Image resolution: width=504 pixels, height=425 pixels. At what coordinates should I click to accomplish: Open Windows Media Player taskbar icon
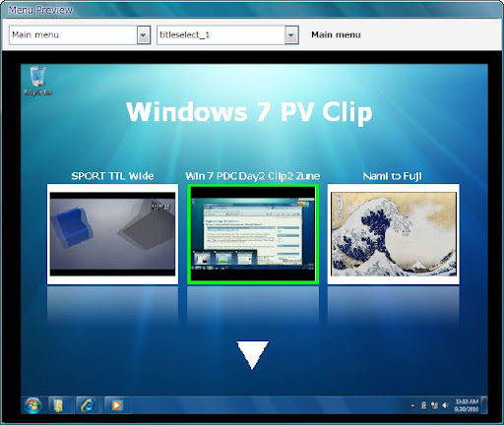116,405
